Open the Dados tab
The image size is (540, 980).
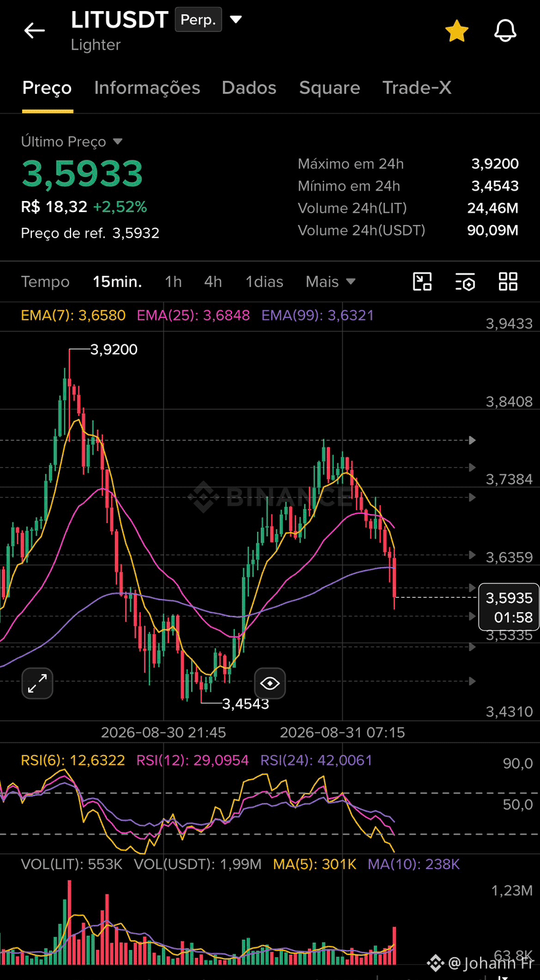[249, 87]
